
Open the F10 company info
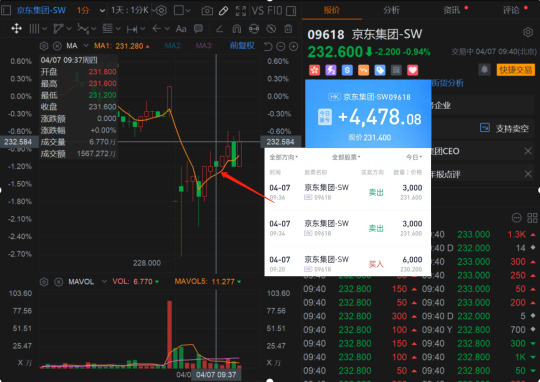[x=274, y=11]
